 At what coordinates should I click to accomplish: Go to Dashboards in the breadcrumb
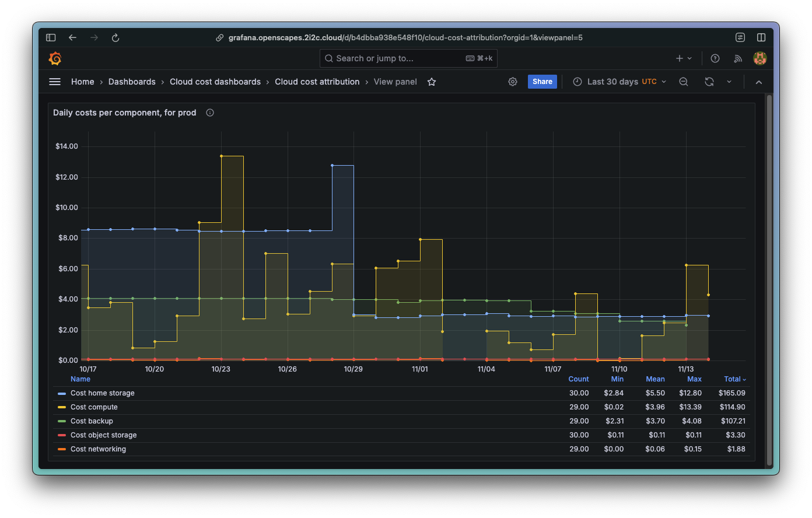(132, 82)
